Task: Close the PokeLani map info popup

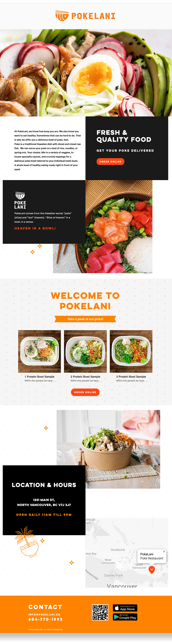Action: pos(164,551)
